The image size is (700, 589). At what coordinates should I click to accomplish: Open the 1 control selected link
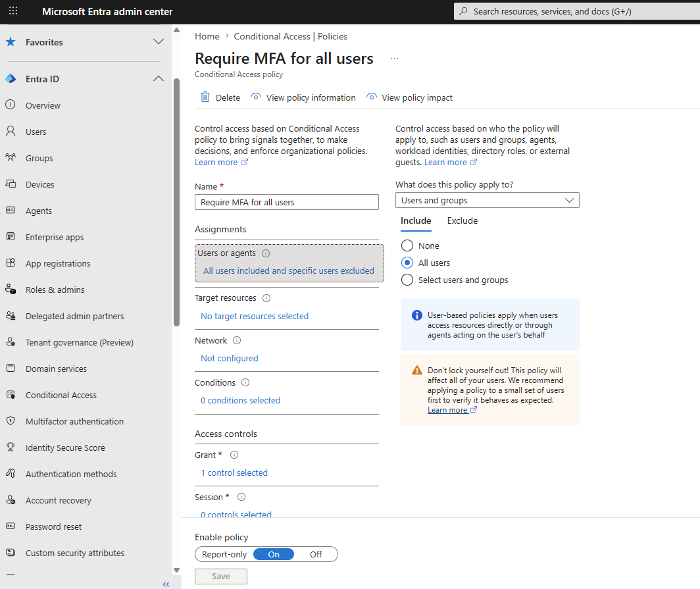[x=234, y=473]
